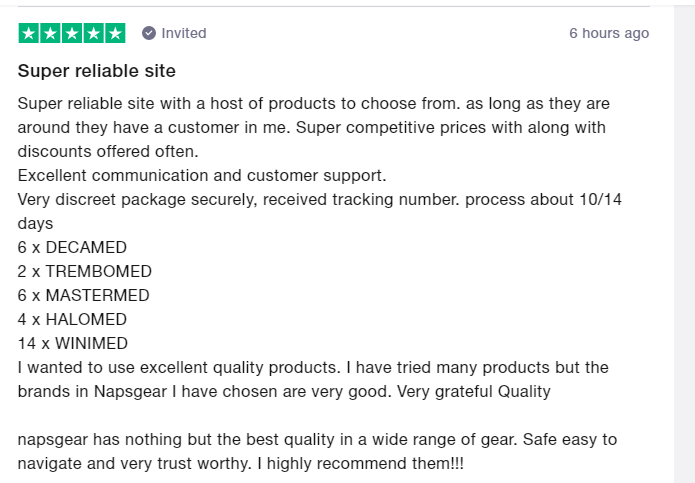Click the "6 x DECAMED" line
Image resolution: width=695 pixels, height=483 pixels.
(72, 247)
